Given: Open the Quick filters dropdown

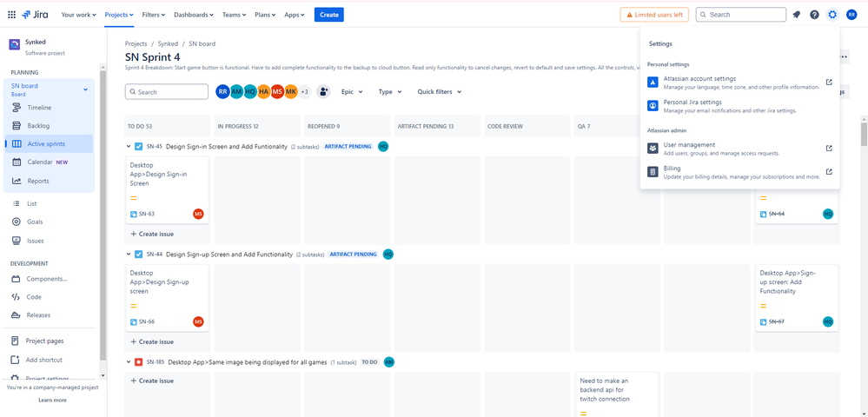Looking at the screenshot, I should click(x=440, y=92).
